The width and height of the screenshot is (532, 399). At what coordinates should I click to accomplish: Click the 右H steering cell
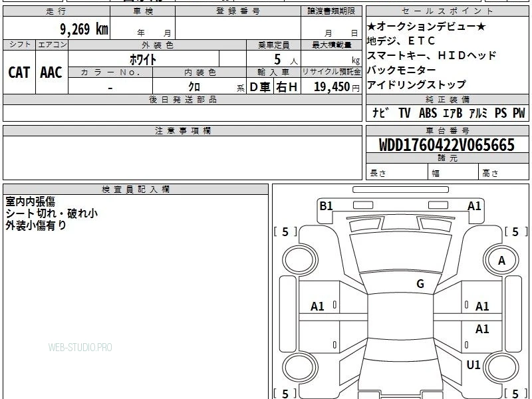287,87
